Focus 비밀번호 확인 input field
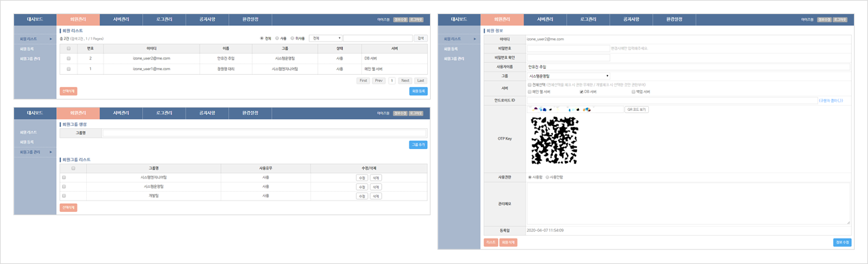 point(568,57)
